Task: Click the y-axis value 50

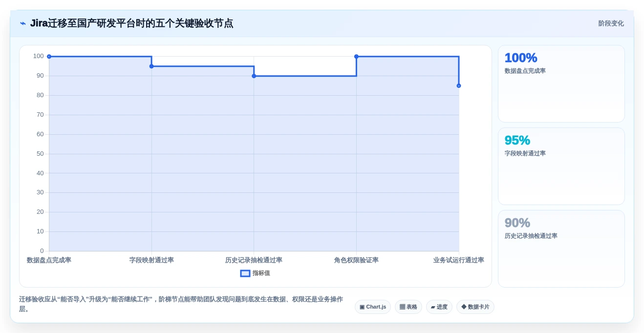Action: click(40, 154)
